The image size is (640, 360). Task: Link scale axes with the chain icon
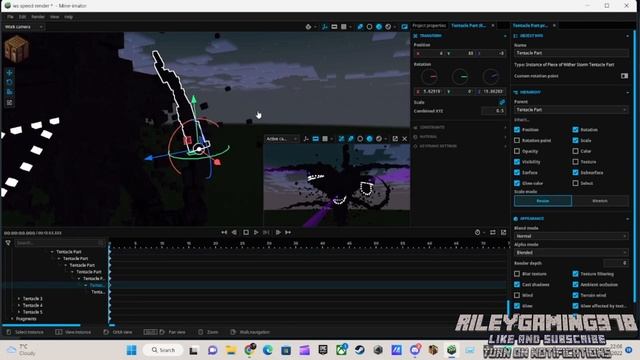click(x=502, y=102)
